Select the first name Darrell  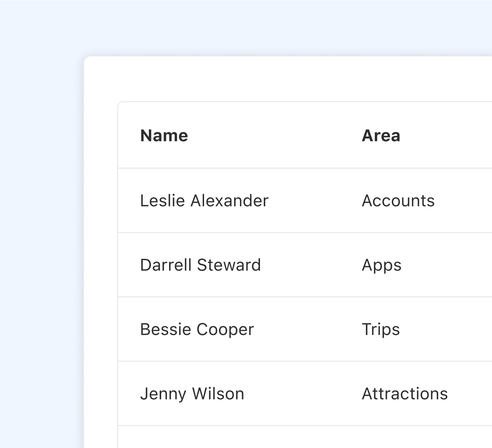point(166,265)
